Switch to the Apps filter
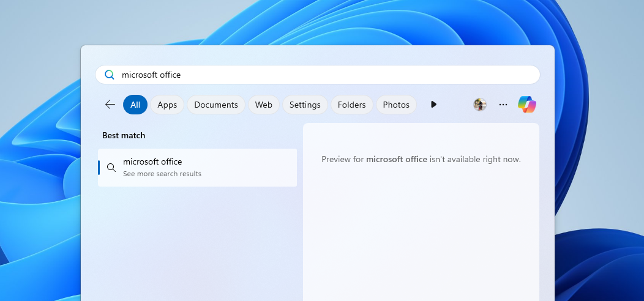Screen dimensions: 644x301 tap(167, 105)
